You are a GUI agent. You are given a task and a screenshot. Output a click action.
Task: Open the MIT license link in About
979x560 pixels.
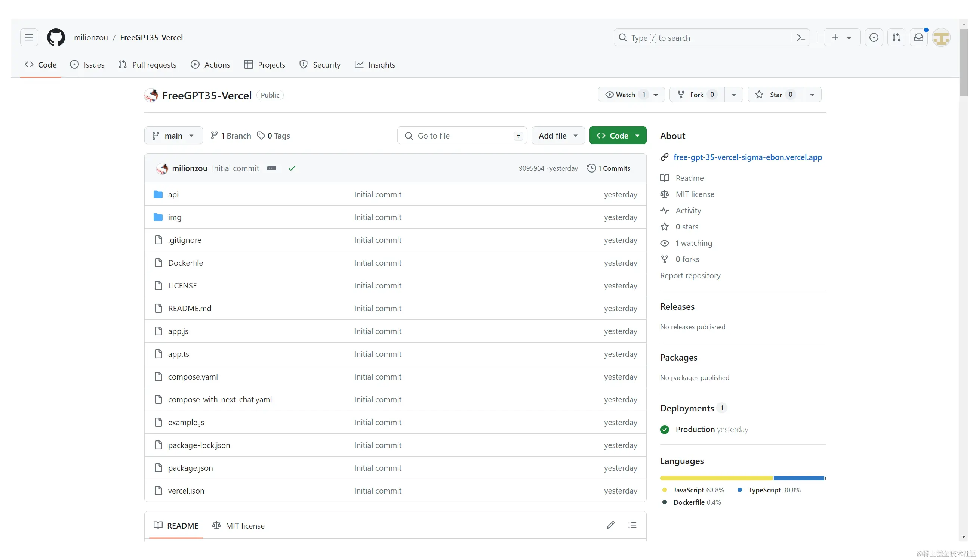(695, 194)
